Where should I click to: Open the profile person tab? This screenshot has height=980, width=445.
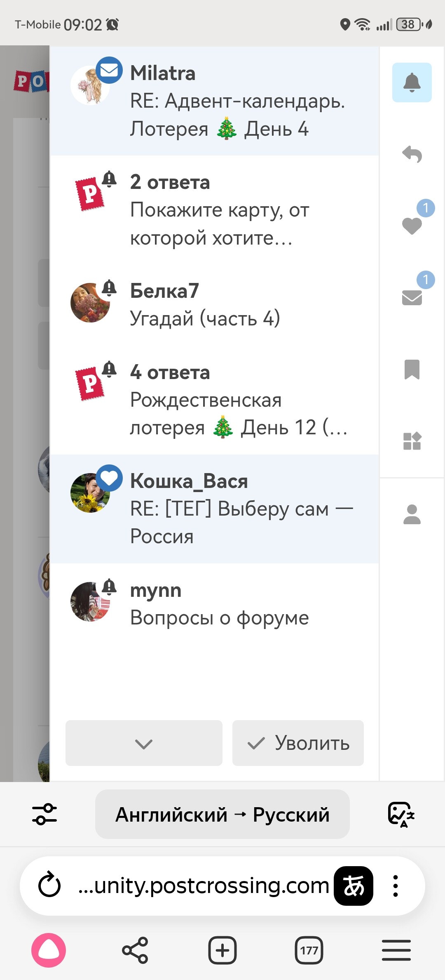pyautogui.click(x=412, y=514)
